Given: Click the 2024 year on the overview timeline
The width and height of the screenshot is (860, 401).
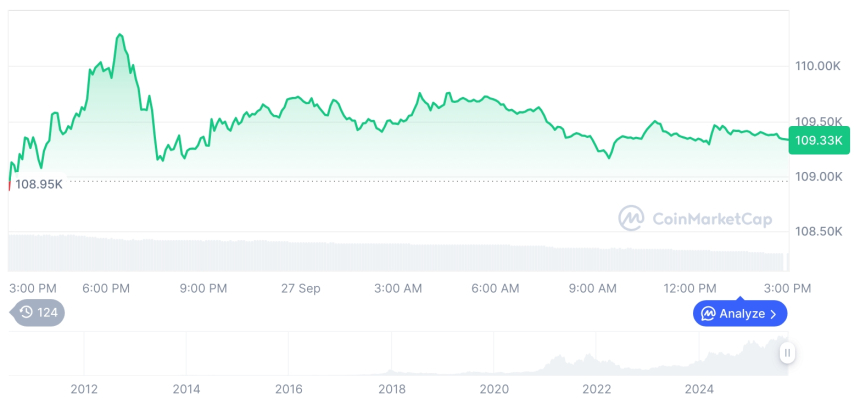Looking at the screenshot, I should pos(699,388).
